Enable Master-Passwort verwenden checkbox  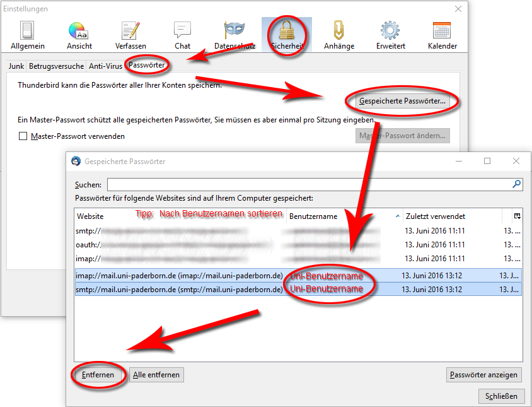click(23, 136)
